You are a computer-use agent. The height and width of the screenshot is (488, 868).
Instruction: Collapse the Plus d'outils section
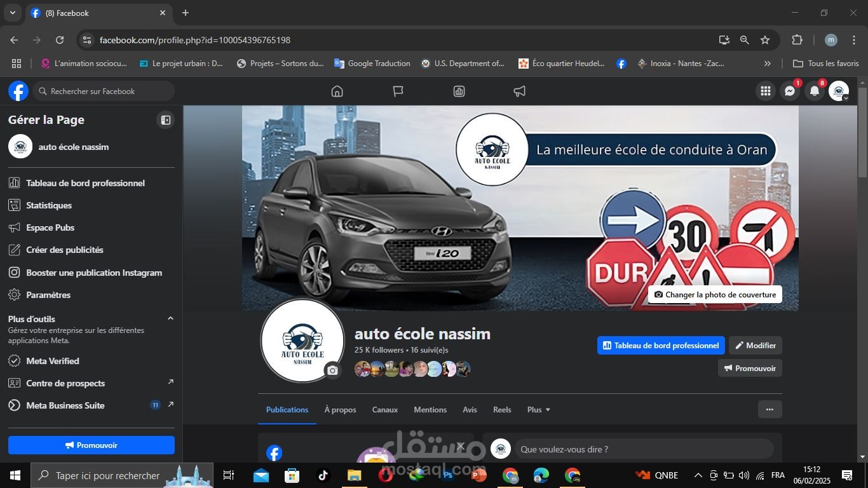pos(170,318)
